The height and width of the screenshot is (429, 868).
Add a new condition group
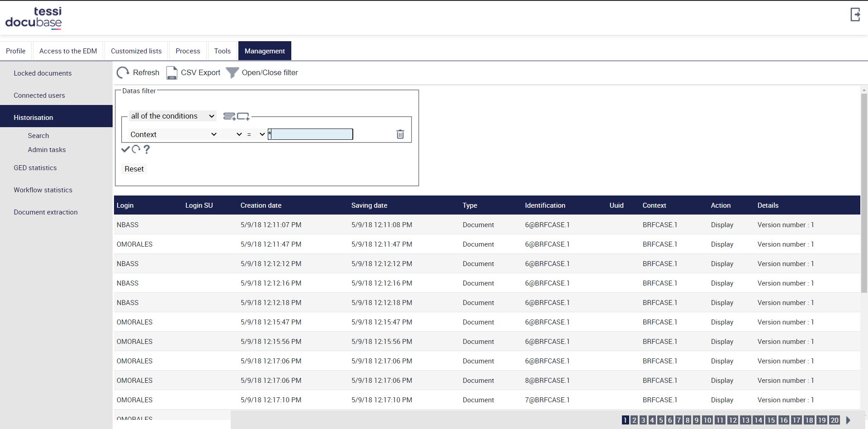[244, 116]
